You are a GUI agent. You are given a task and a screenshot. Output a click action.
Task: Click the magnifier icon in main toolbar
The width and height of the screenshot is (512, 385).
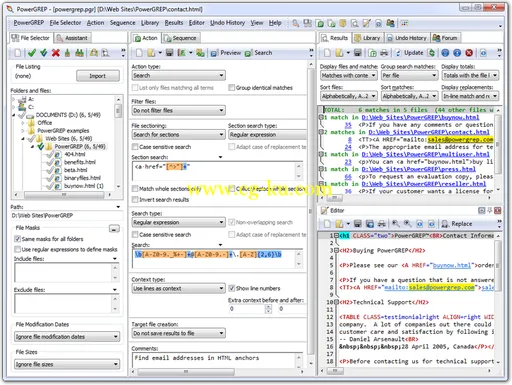pos(296,23)
